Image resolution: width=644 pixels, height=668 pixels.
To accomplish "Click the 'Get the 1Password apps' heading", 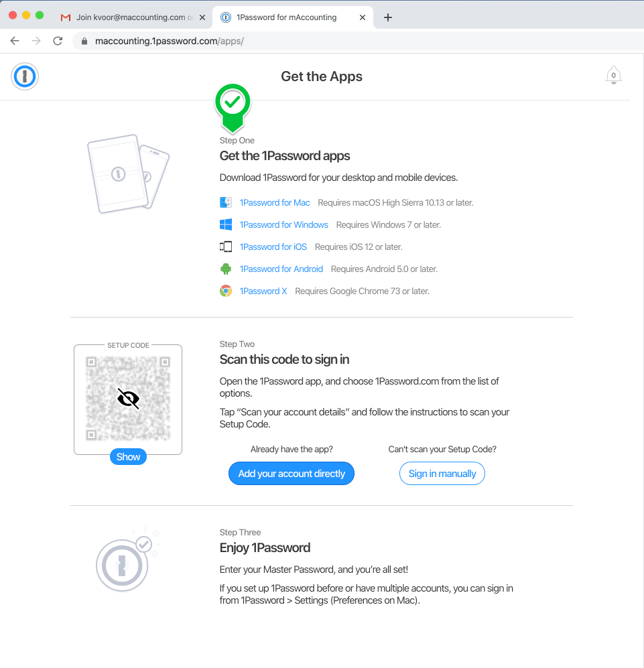I will [x=285, y=156].
